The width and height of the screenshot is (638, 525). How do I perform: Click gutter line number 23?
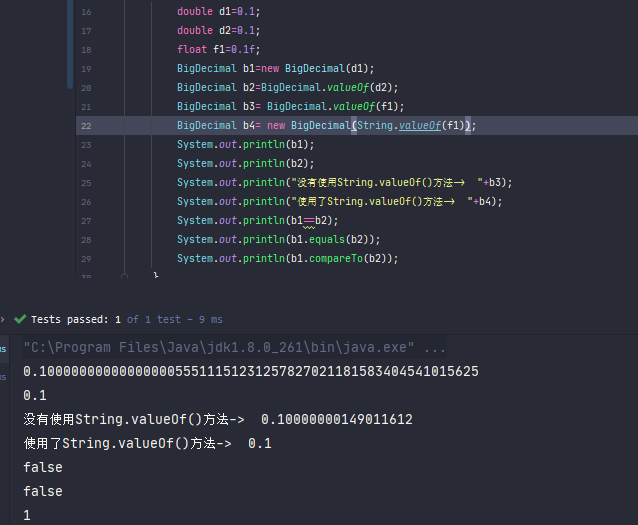(x=86, y=145)
